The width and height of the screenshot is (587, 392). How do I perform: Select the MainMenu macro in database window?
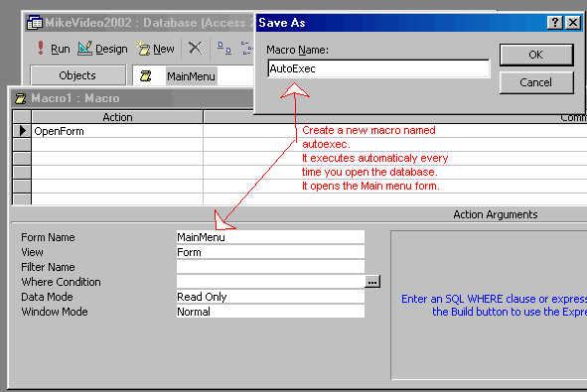(x=191, y=76)
